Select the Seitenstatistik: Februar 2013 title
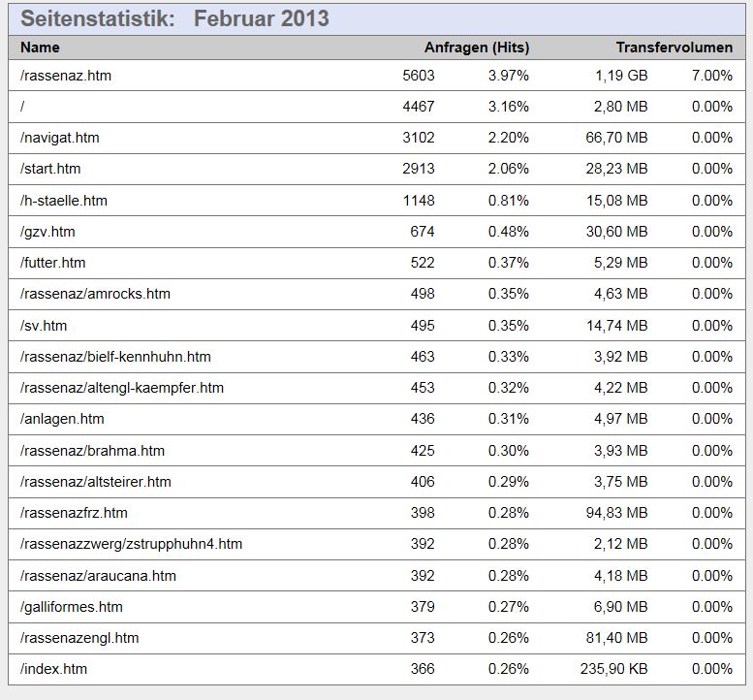Image resolution: width=753 pixels, height=700 pixels. pos(174,18)
